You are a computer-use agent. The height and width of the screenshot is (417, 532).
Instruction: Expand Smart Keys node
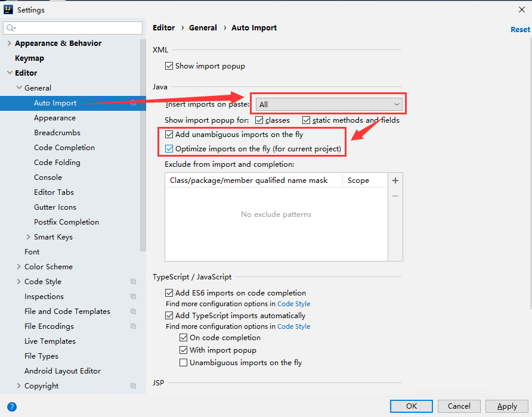pyautogui.click(x=29, y=236)
